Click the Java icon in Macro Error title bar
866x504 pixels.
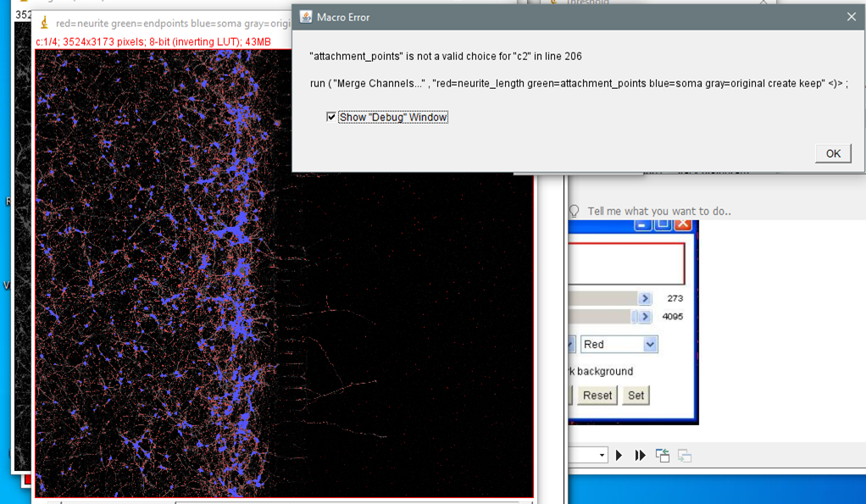point(306,17)
